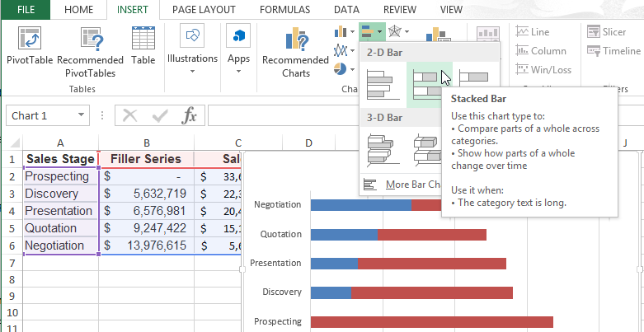
Task: Pick the 100% Stacked Bar chart
Action: (475, 81)
